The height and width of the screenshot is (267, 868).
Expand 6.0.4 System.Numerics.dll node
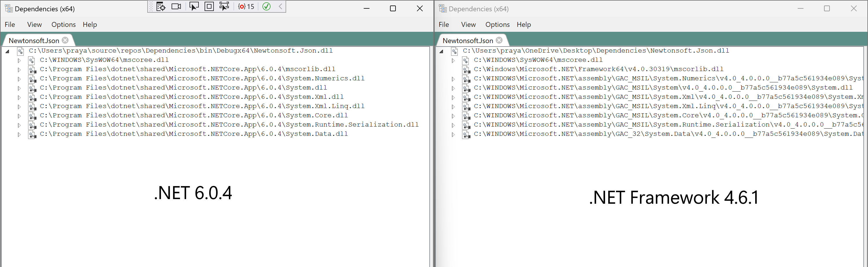[x=19, y=79]
